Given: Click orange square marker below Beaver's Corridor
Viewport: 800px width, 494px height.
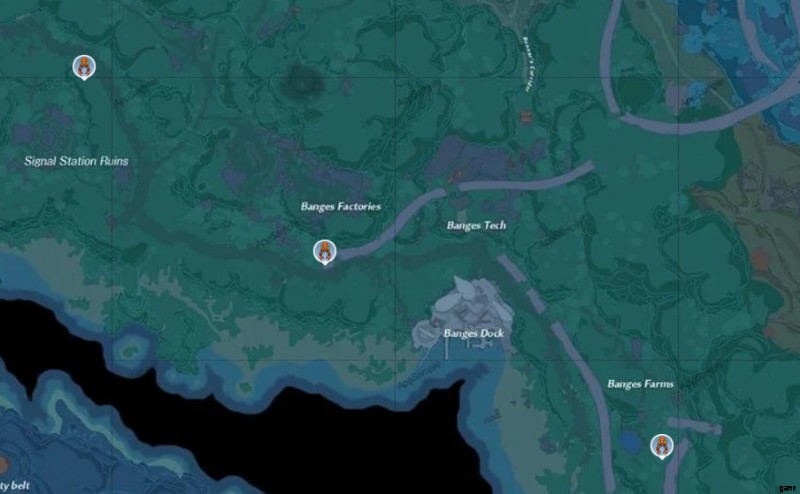Looking at the screenshot, I should coord(526,117).
